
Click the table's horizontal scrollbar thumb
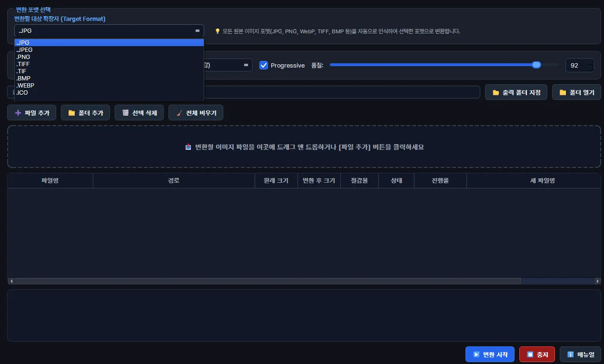click(267, 281)
